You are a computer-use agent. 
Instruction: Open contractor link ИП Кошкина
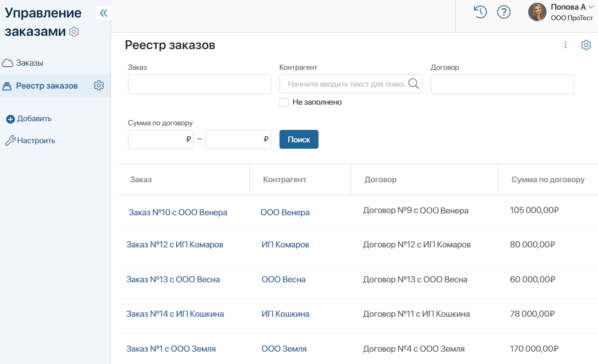[x=285, y=314]
